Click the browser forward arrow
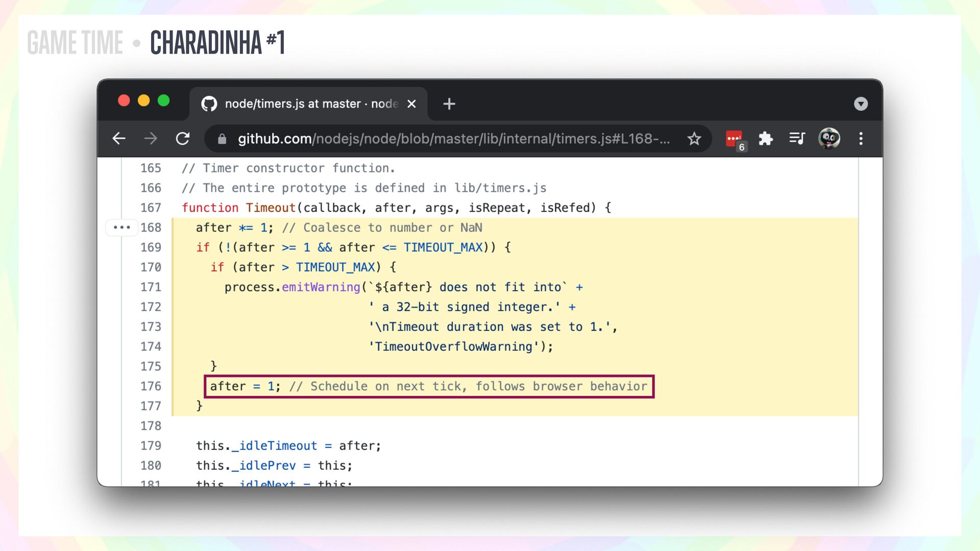 (151, 138)
